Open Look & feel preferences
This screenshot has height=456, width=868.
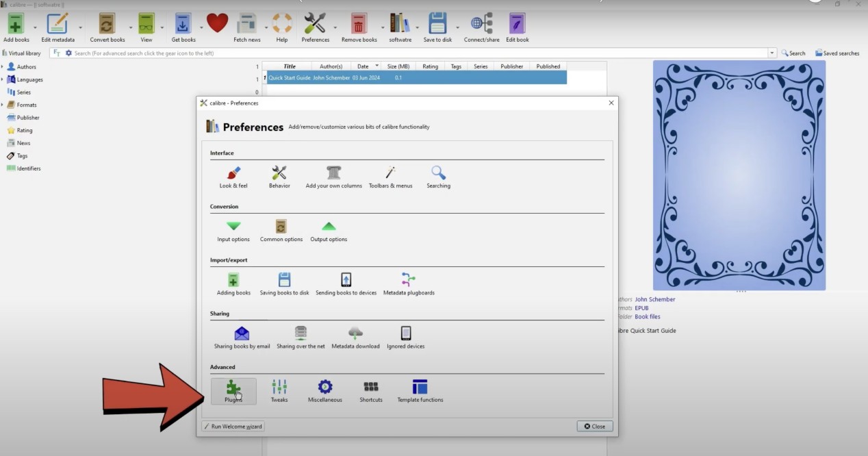coord(233,177)
